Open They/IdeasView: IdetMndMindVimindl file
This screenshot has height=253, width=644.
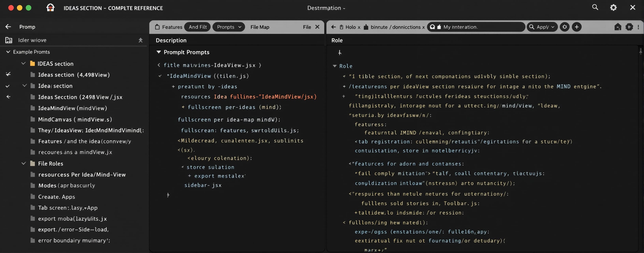point(91,130)
